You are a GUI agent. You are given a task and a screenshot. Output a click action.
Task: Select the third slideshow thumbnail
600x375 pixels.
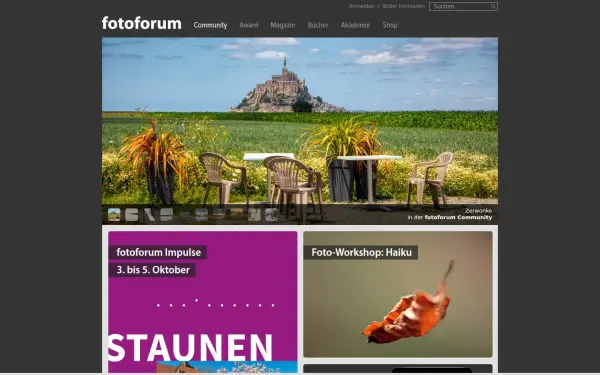[x=149, y=215]
